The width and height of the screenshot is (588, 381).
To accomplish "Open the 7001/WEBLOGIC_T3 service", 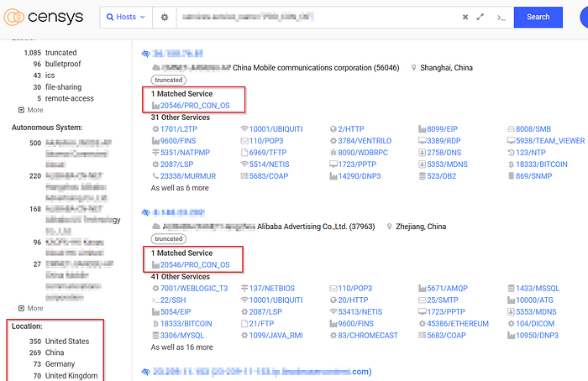I will click(x=194, y=289).
